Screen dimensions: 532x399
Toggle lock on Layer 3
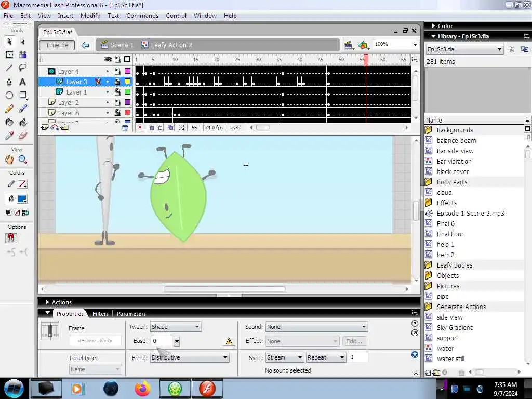tap(117, 82)
